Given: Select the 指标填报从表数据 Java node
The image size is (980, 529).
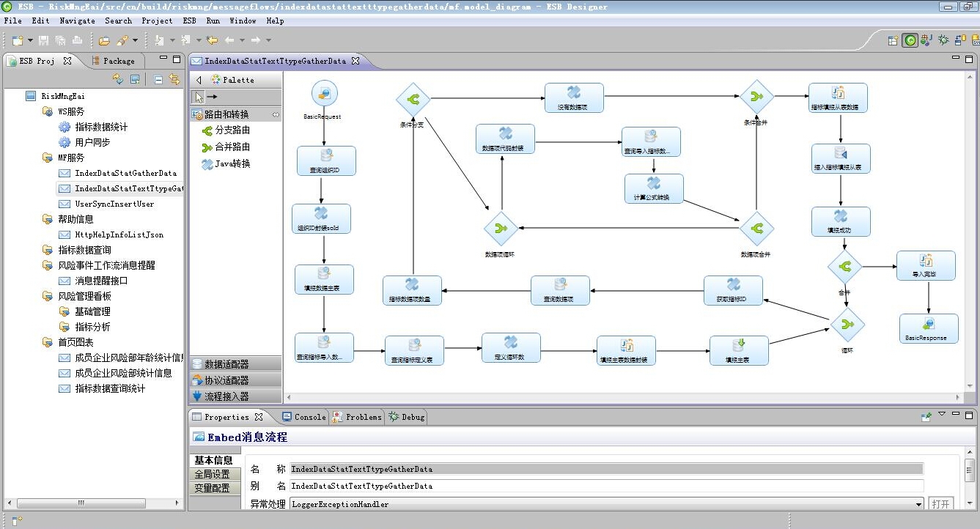Looking at the screenshot, I should pyautogui.click(x=838, y=97).
